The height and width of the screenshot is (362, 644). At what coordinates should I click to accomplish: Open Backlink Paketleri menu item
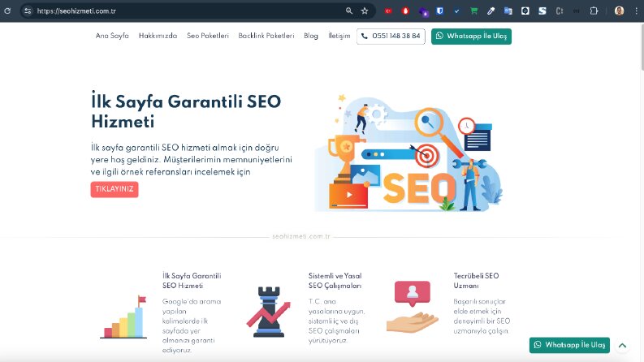[x=266, y=36]
